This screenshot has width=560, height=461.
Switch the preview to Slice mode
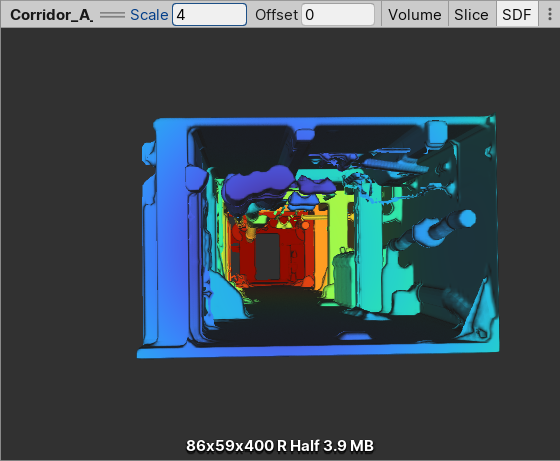pyautogui.click(x=471, y=15)
